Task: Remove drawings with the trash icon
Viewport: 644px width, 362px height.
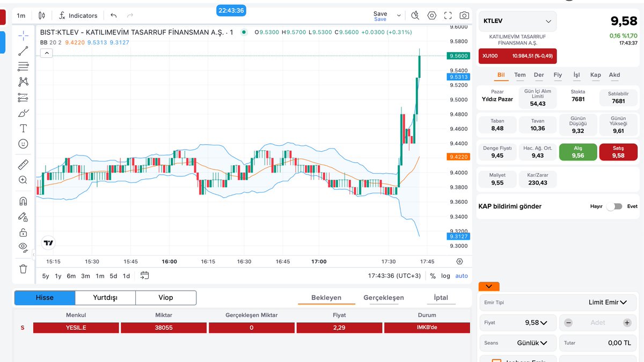Action: click(23, 268)
